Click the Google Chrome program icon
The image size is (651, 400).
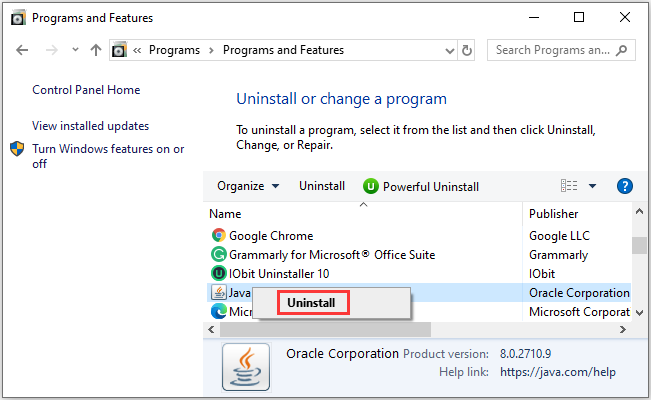[219, 236]
